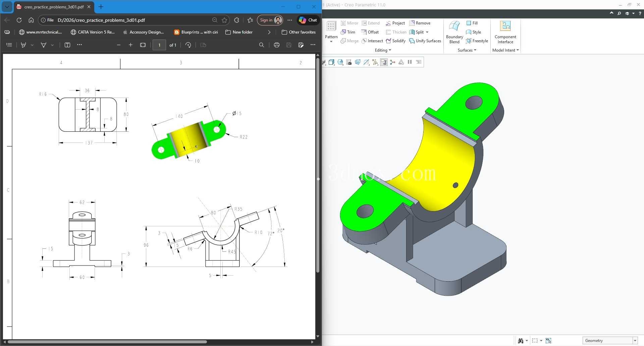Open the www.mrrtechnical bookmark

(x=41, y=32)
